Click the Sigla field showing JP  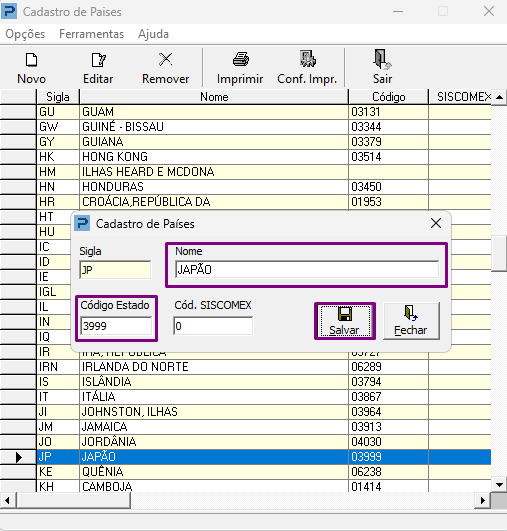(115, 270)
